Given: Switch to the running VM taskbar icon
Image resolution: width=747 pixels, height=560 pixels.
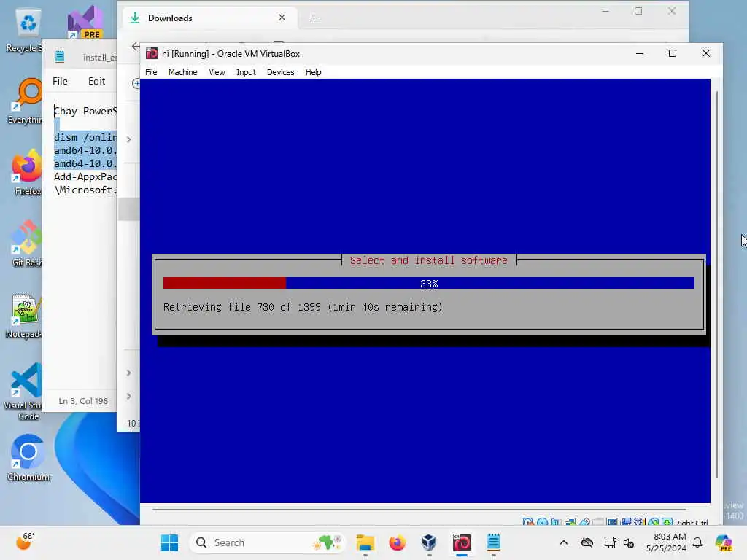Looking at the screenshot, I should pyautogui.click(x=461, y=542).
